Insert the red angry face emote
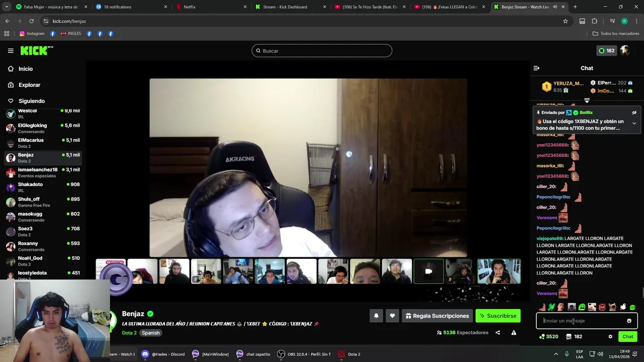Screen dimensions: 644x362 (602, 307)
